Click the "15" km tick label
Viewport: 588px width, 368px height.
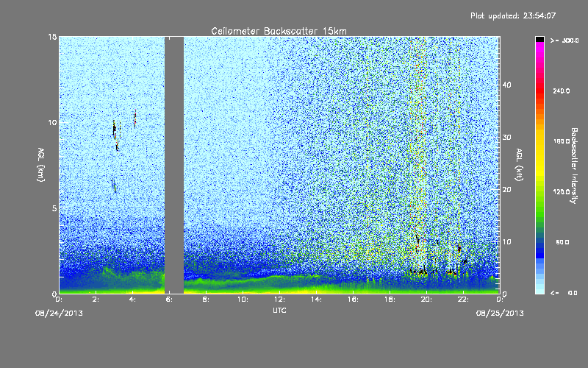click(x=52, y=37)
